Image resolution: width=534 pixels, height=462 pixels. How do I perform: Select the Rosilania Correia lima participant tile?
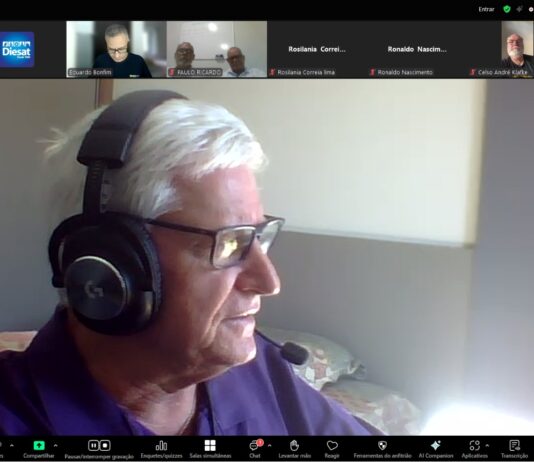pos(317,49)
